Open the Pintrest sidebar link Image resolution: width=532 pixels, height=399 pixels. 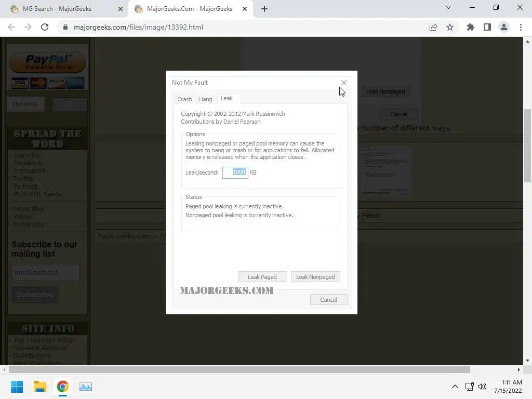25,187
